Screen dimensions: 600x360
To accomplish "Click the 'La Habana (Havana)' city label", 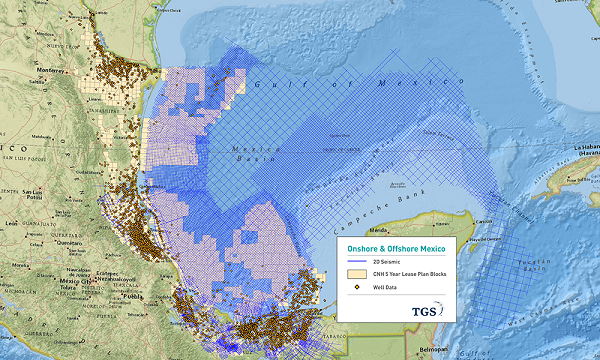I will pyautogui.click(x=587, y=150).
